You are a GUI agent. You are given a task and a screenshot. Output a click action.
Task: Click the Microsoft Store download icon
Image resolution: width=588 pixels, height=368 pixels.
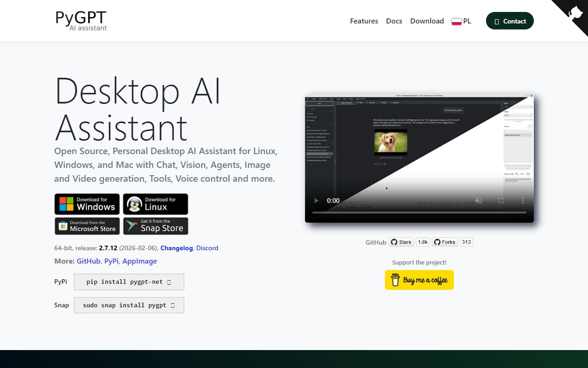click(63, 226)
